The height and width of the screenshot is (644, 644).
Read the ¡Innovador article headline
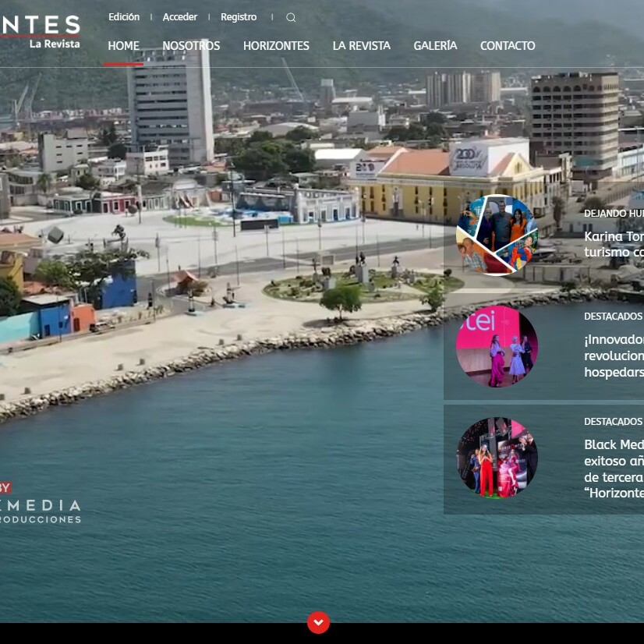614,356
